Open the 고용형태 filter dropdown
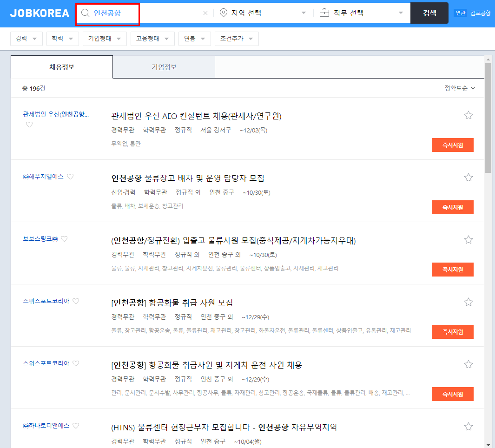 click(152, 39)
